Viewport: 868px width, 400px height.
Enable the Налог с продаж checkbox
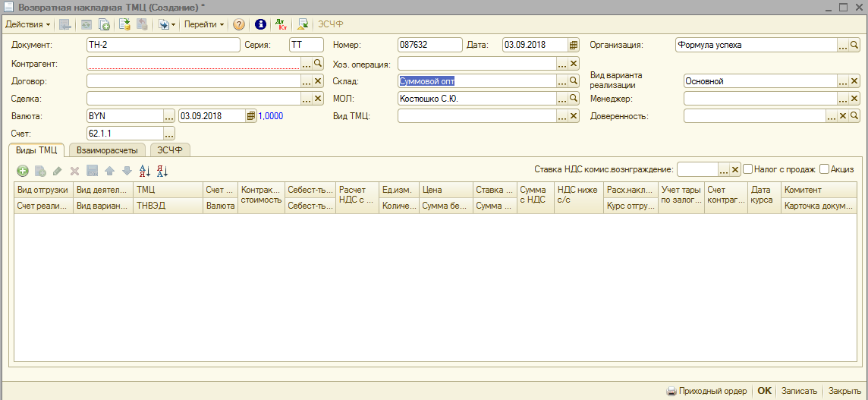tap(747, 169)
